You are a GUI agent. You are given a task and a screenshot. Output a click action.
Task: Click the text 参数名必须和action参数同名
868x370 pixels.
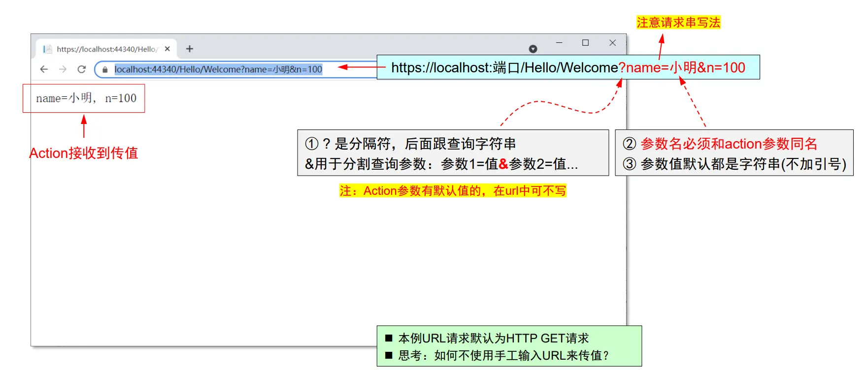pyautogui.click(x=729, y=144)
